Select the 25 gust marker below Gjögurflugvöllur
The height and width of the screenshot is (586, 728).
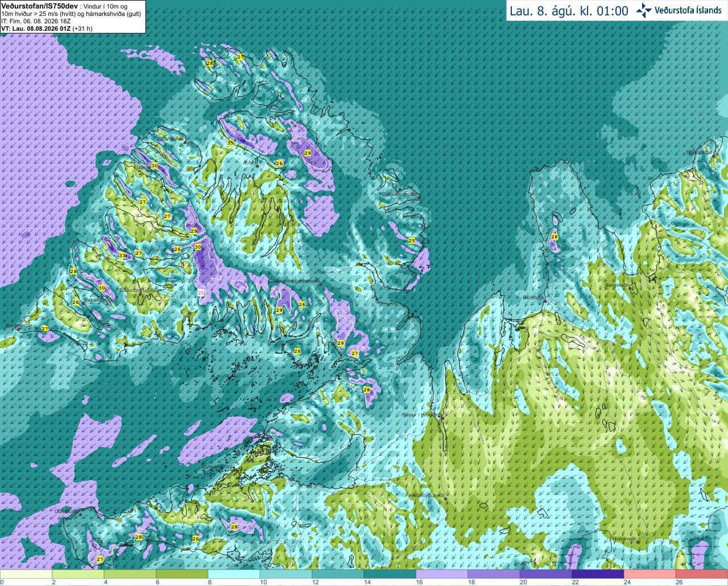(412, 241)
